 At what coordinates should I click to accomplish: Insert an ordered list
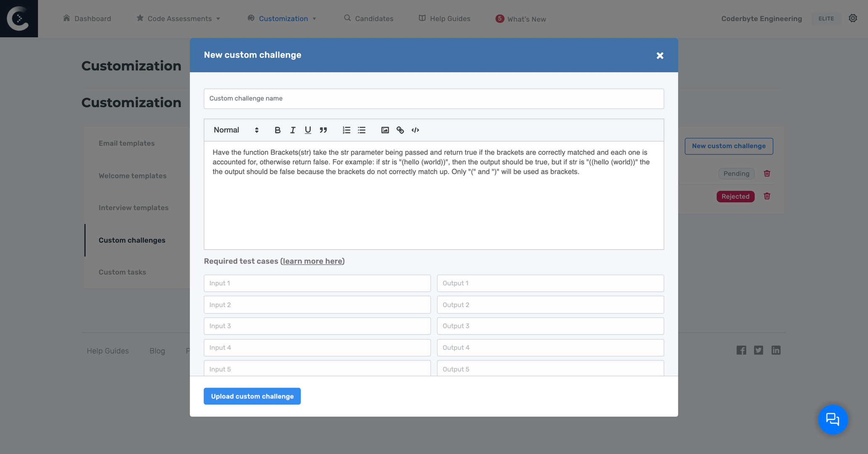[346, 130]
